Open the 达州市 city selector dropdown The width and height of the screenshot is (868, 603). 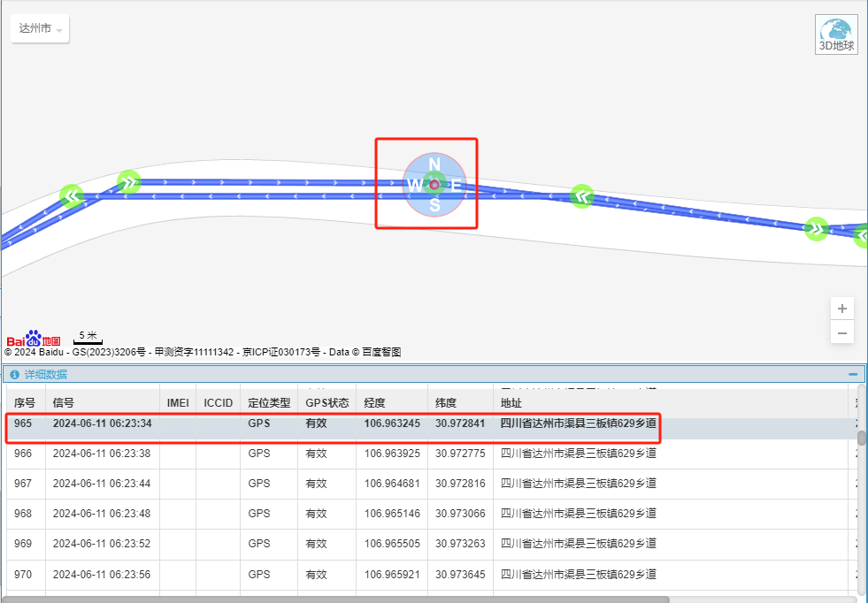[x=40, y=29]
